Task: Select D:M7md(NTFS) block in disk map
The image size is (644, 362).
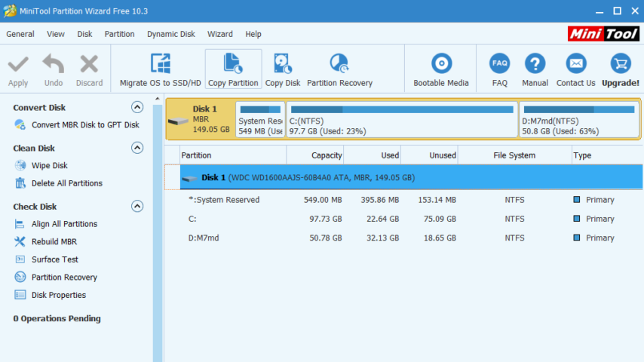Action: 578,120
